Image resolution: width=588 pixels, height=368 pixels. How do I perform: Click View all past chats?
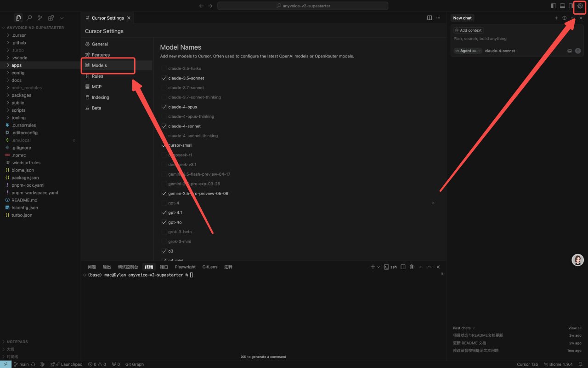click(x=575, y=328)
